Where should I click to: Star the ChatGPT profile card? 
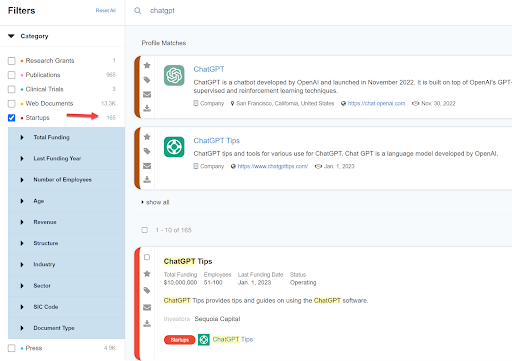(x=147, y=65)
